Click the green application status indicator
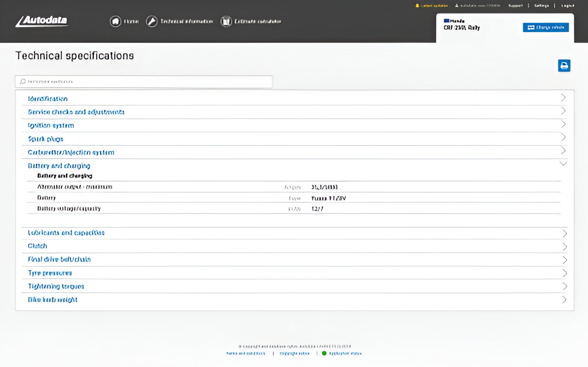 (324, 353)
